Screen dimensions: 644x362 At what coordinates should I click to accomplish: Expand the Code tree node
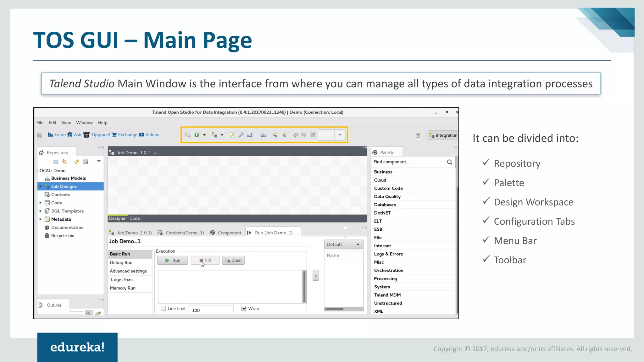(40, 203)
